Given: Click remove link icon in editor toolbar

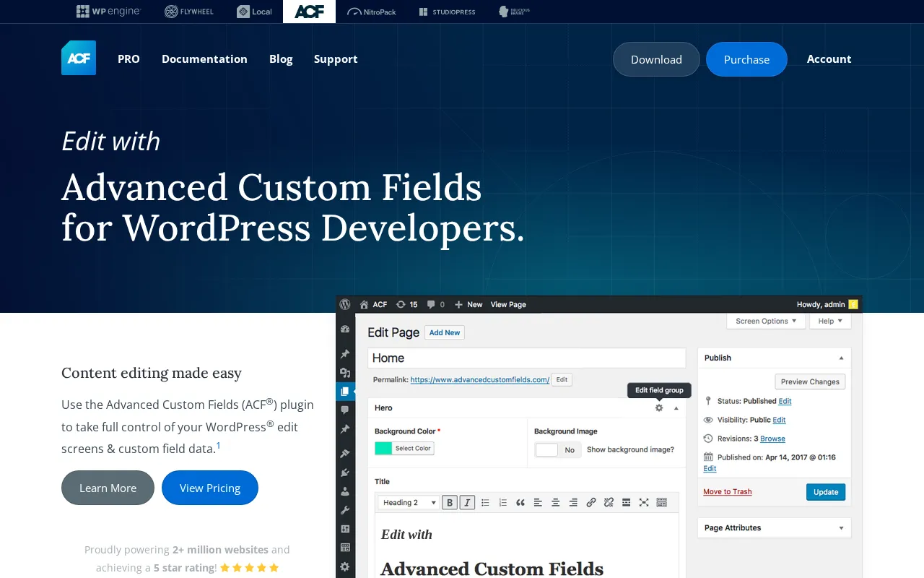Looking at the screenshot, I should pos(609,502).
